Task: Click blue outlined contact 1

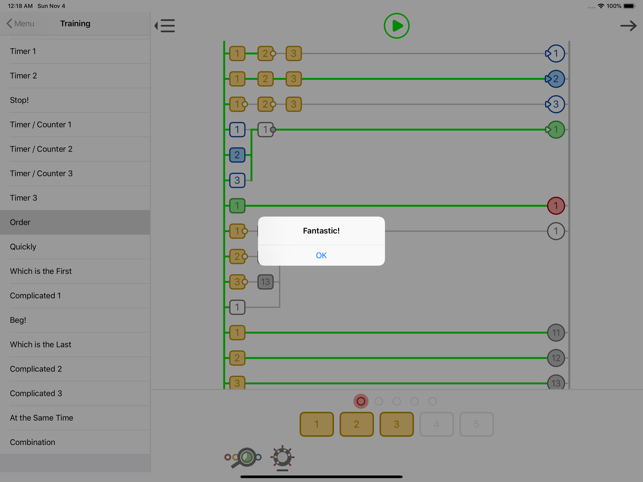Action: (x=237, y=130)
